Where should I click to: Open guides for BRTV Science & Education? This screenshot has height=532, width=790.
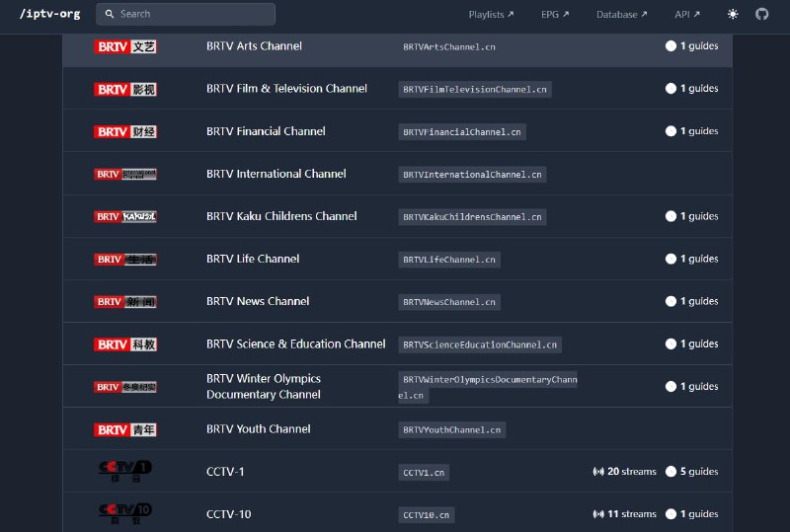691,344
